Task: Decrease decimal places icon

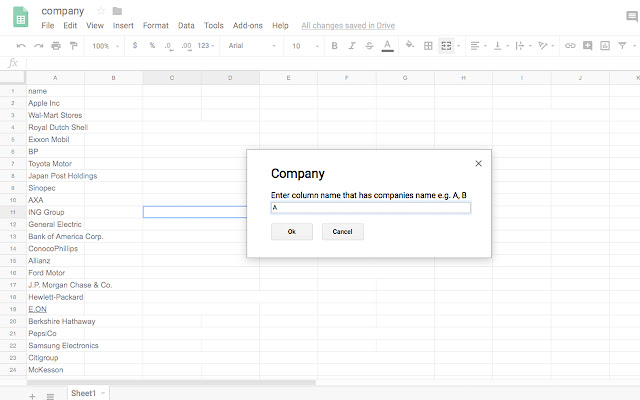Action: tap(169, 46)
